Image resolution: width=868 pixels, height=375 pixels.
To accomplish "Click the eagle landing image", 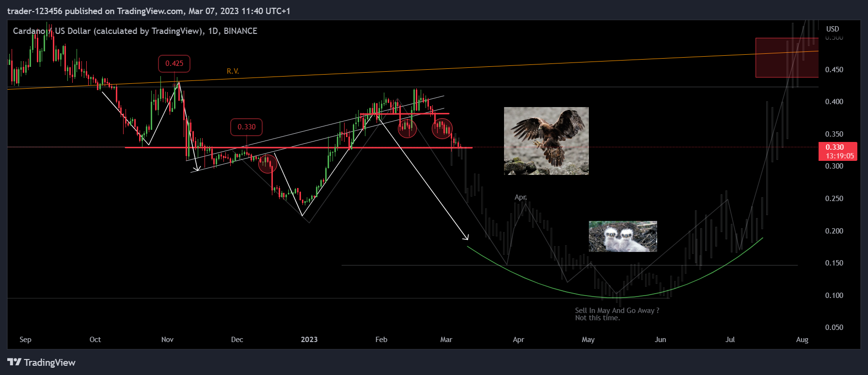I will coord(546,141).
